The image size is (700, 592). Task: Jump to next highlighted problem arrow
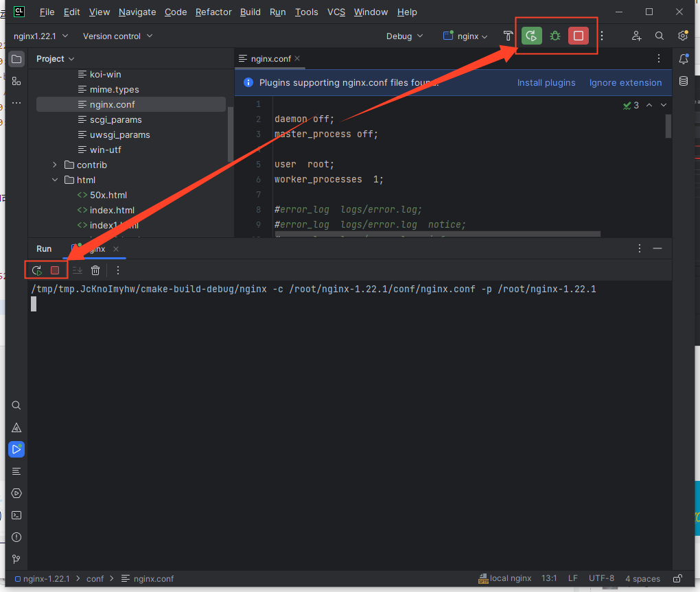(x=664, y=105)
